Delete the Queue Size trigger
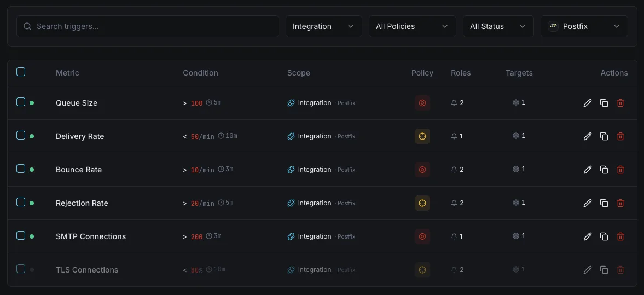Viewport: 644px width, 295px height. 620,103
